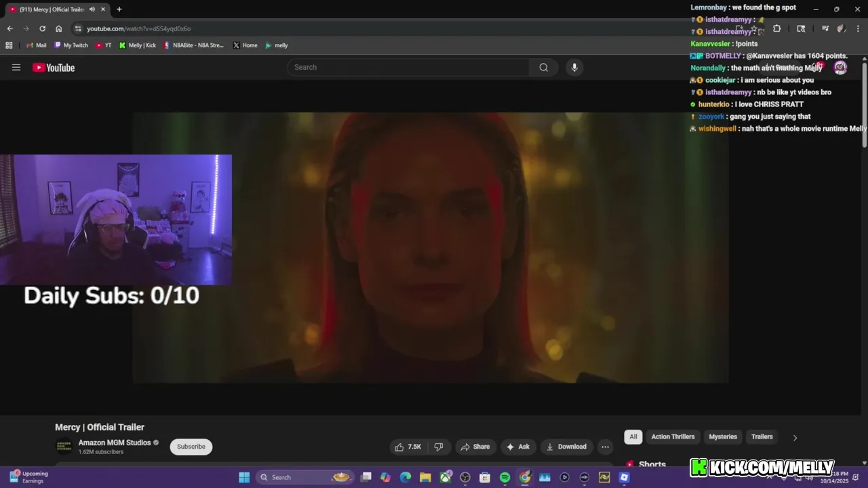The image size is (868, 488).
Task: Open Amazon MGM Studios channel name
Action: [x=115, y=443]
